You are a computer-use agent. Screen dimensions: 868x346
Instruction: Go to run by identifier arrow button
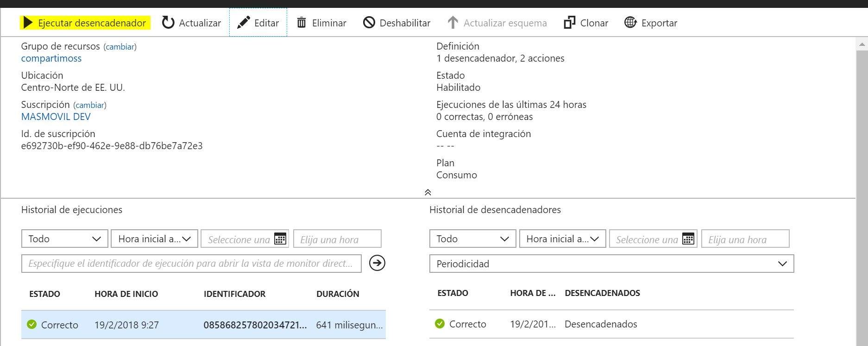pos(377,263)
